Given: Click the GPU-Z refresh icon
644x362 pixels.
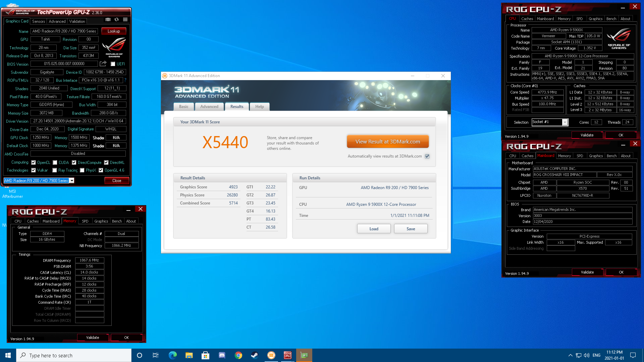Looking at the screenshot, I should tap(116, 20).
